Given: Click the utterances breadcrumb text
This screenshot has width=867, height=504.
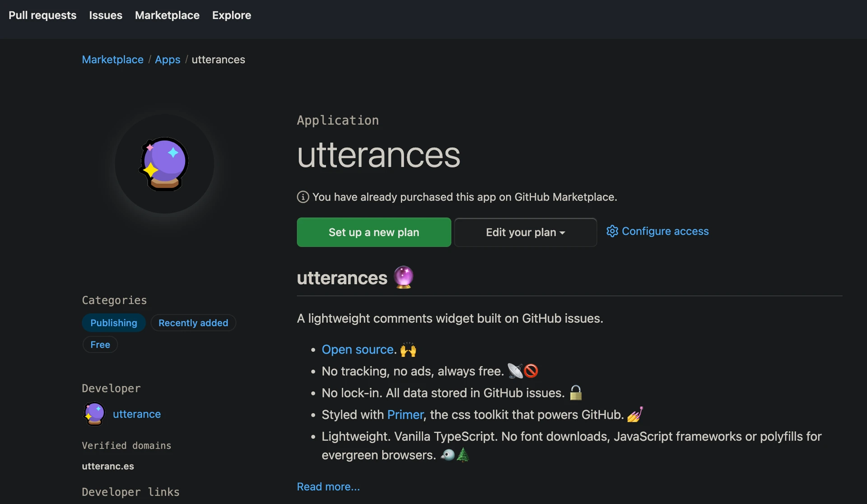Looking at the screenshot, I should click(219, 59).
